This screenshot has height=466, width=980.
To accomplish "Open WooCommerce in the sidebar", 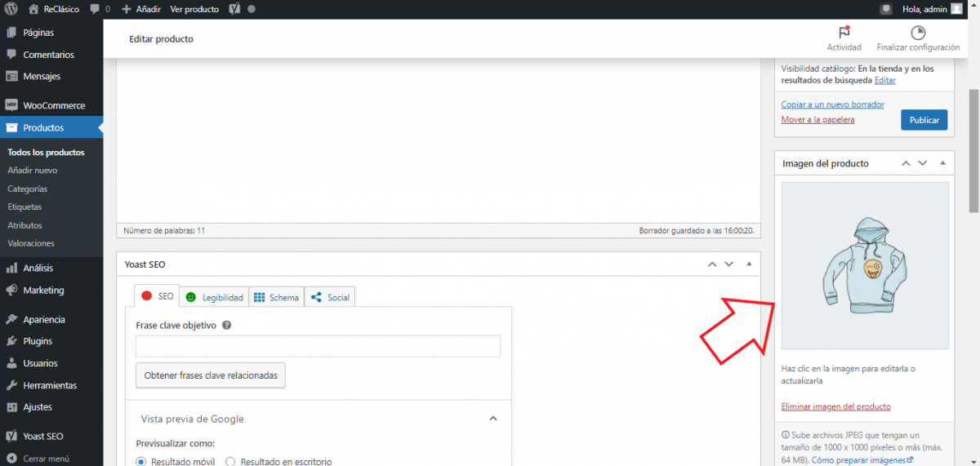I will (x=53, y=105).
